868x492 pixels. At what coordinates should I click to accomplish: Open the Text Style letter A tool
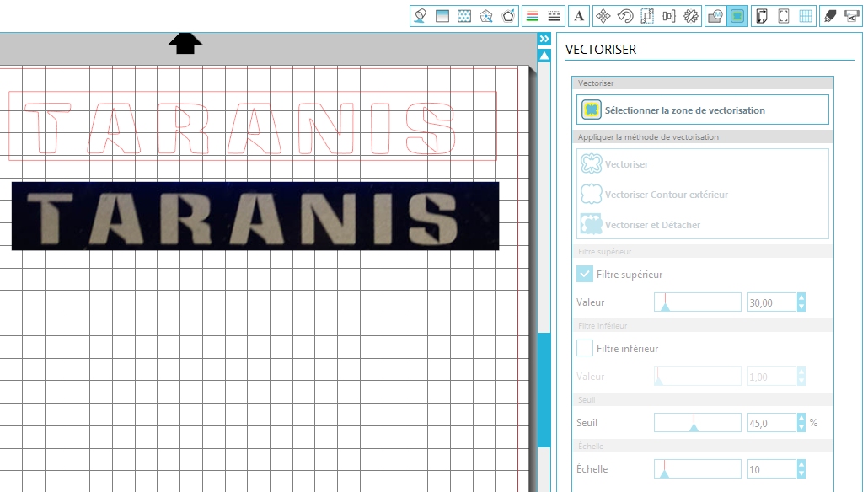click(578, 16)
